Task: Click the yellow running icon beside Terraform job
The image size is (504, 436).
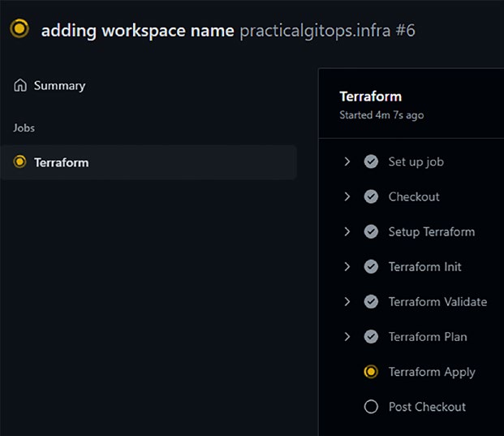Action: point(19,162)
